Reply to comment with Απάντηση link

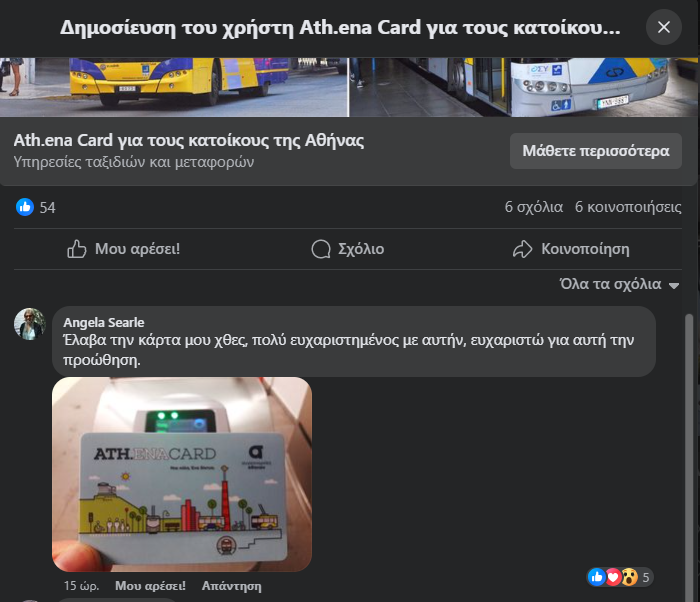click(x=231, y=586)
